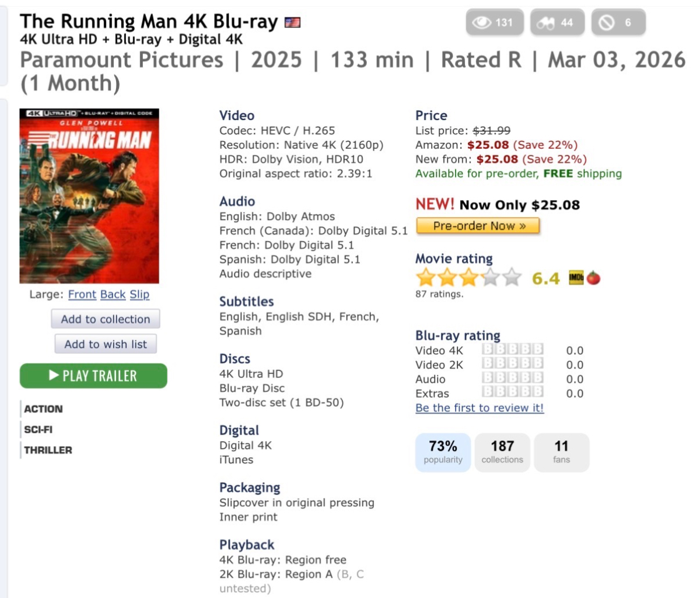Click The Running Man cover thumbnail
This screenshot has width=700, height=598.
[x=89, y=196]
